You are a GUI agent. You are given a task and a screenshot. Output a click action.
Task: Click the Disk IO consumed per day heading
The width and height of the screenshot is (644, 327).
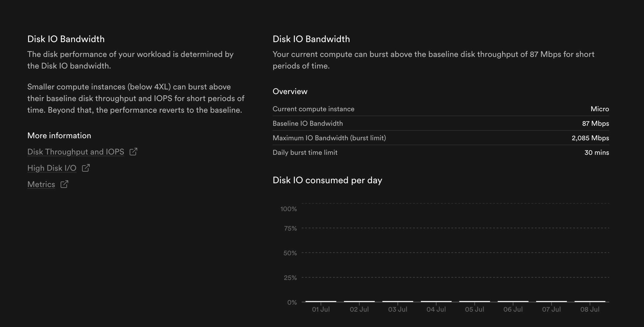pos(327,180)
